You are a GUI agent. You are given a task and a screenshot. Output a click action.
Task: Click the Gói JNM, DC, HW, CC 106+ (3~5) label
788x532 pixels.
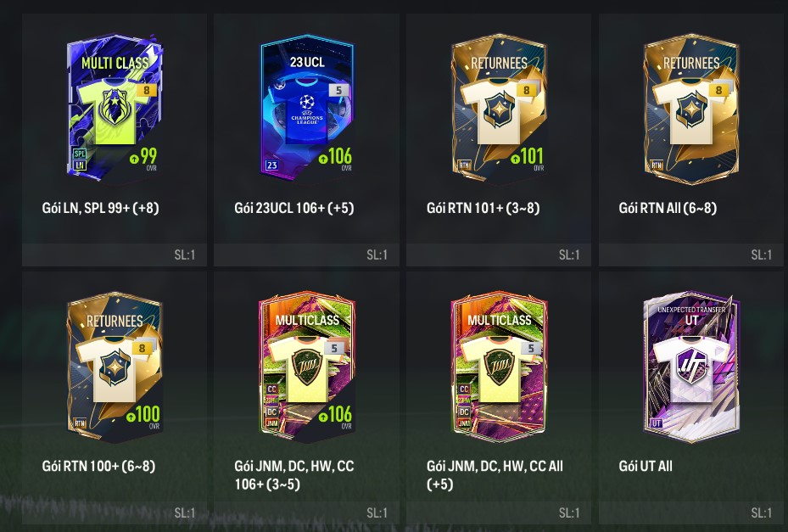(x=294, y=475)
